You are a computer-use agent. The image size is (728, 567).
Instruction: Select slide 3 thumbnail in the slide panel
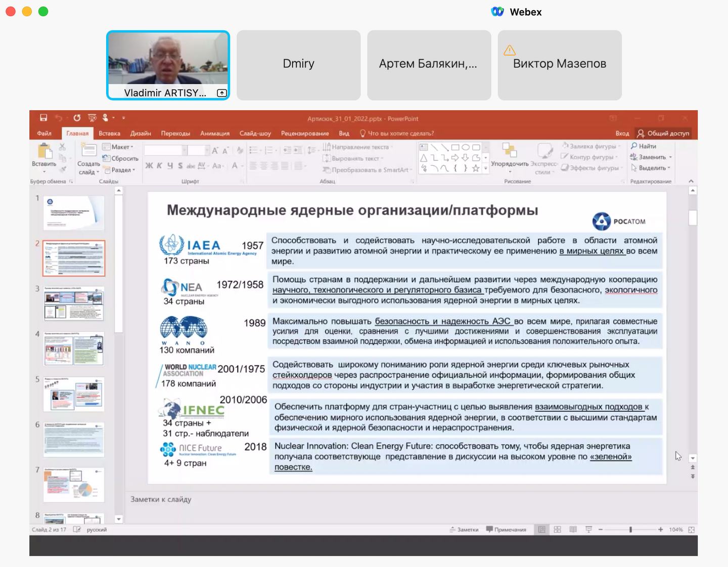(74, 303)
